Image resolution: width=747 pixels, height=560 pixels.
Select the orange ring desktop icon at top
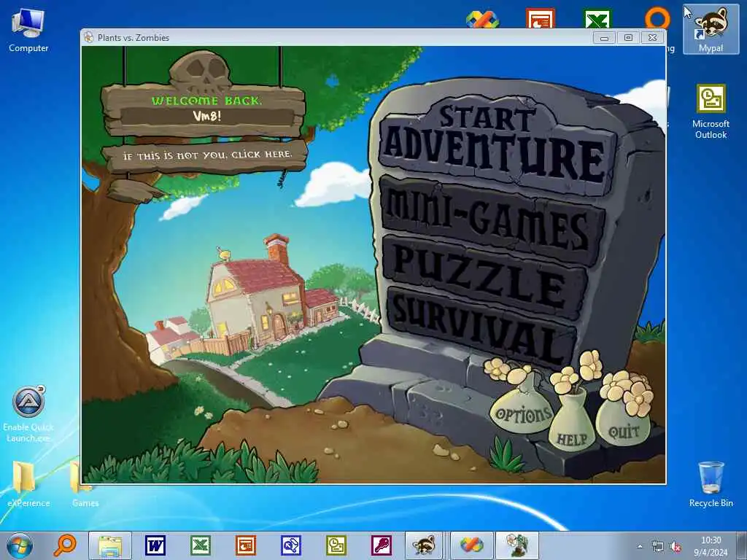click(657, 17)
